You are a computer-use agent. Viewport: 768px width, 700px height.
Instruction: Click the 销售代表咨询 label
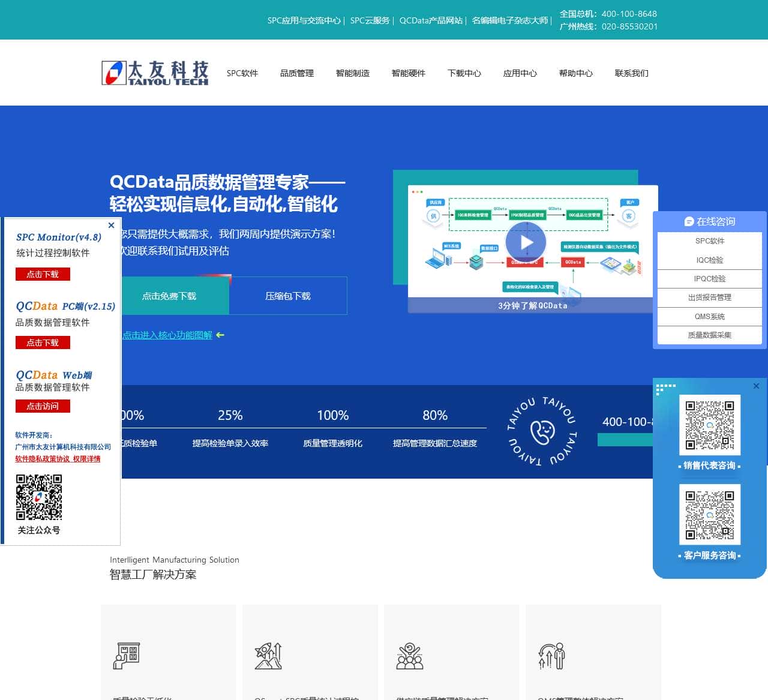tap(710, 465)
